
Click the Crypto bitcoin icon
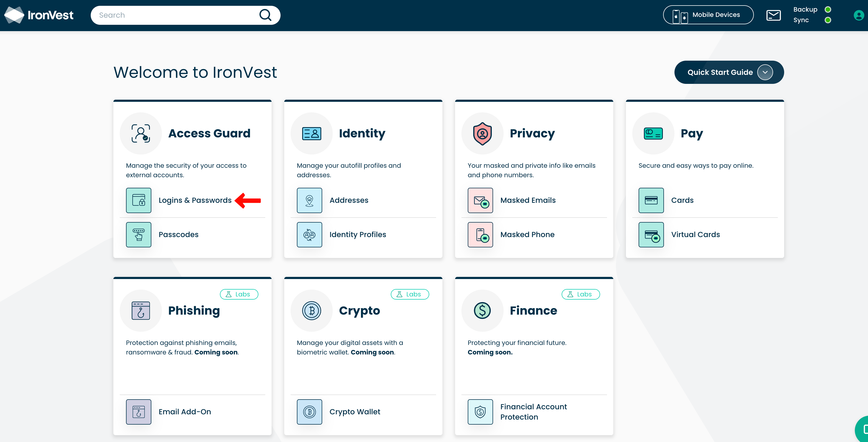(x=312, y=310)
